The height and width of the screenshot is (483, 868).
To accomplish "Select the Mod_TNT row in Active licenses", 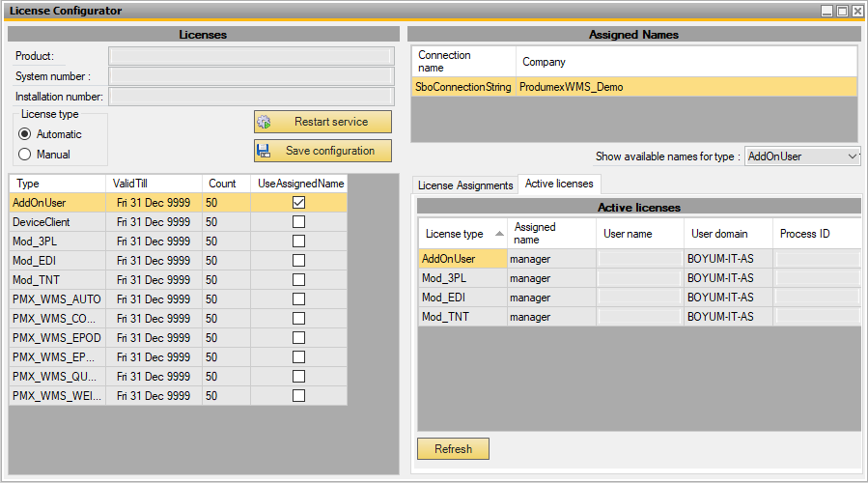I will pos(462,317).
